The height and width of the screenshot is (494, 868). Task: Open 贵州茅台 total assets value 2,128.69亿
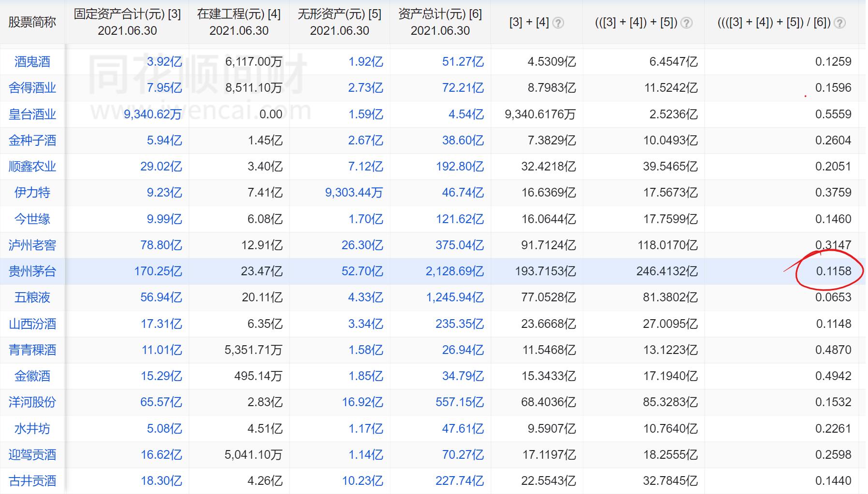pos(454,271)
